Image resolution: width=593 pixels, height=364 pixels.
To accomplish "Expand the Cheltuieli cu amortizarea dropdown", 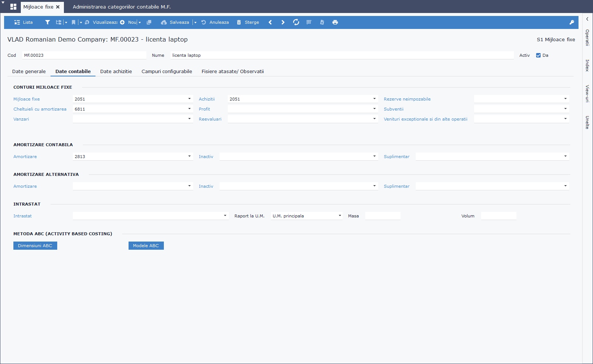I will [189, 109].
